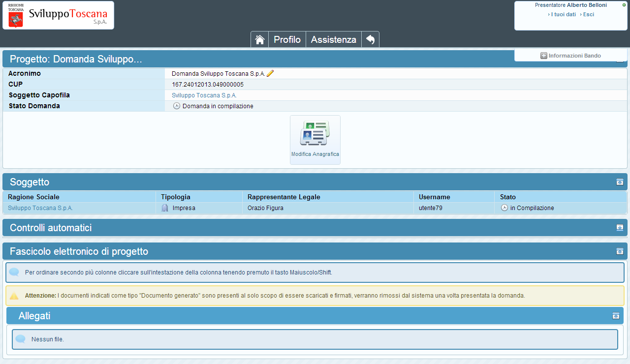
Task: Click Orazio Figura cell
Action: [265, 208]
